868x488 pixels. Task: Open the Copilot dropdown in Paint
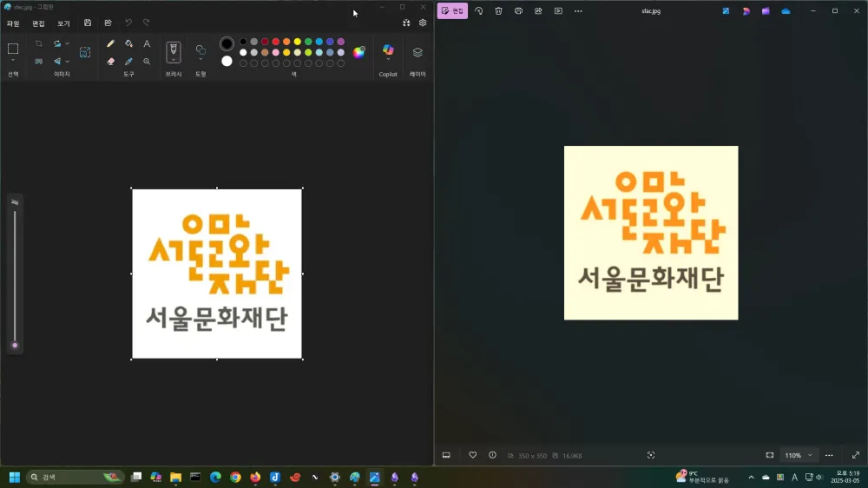point(388,60)
